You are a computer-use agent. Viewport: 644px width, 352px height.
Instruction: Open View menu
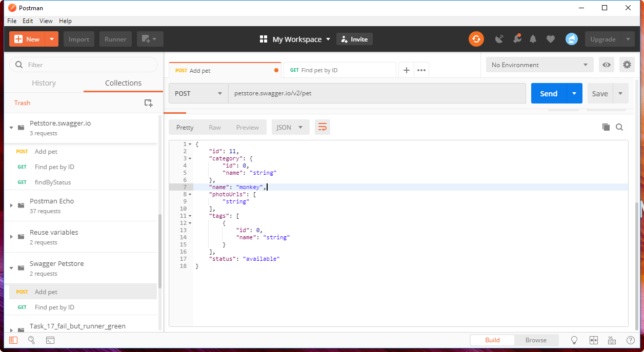click(46, 21)
